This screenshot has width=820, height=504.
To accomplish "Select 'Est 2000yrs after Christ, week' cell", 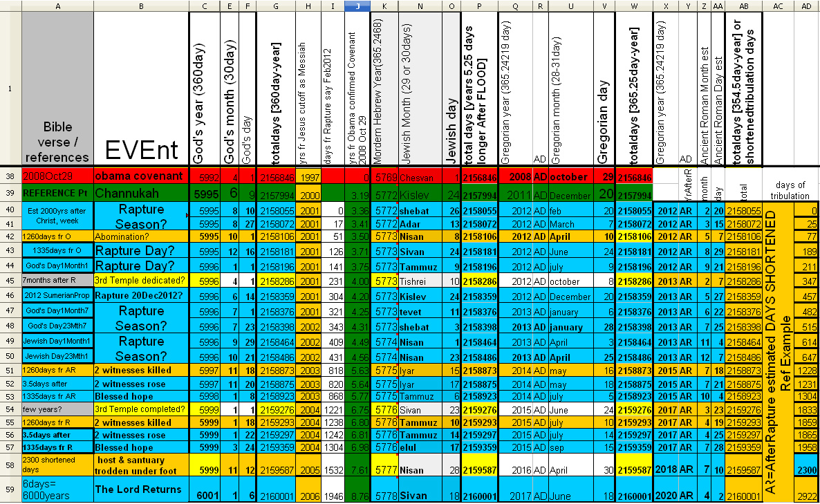I will point(57,216).
